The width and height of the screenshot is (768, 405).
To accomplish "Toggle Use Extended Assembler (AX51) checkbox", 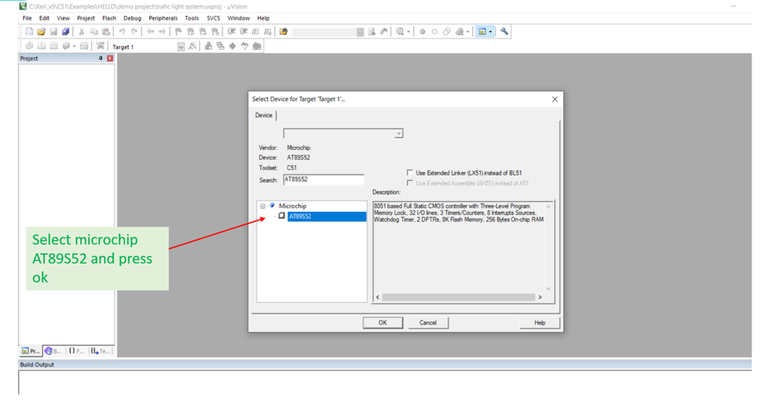I will click(410, 183).
